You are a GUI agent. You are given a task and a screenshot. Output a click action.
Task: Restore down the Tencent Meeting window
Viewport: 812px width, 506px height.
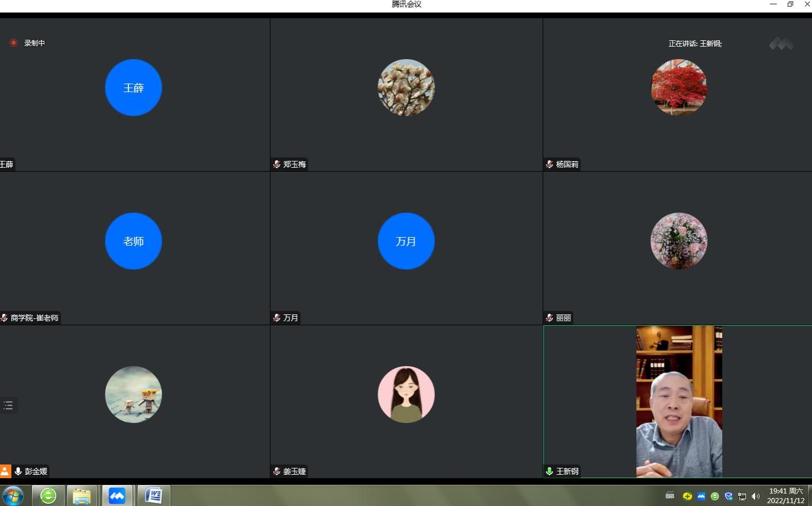[x=790, y=4]
